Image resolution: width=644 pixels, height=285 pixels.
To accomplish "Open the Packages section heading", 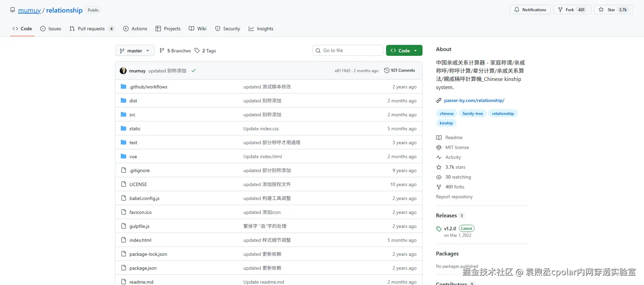I will pyautogui.click(x=447, y=254).
